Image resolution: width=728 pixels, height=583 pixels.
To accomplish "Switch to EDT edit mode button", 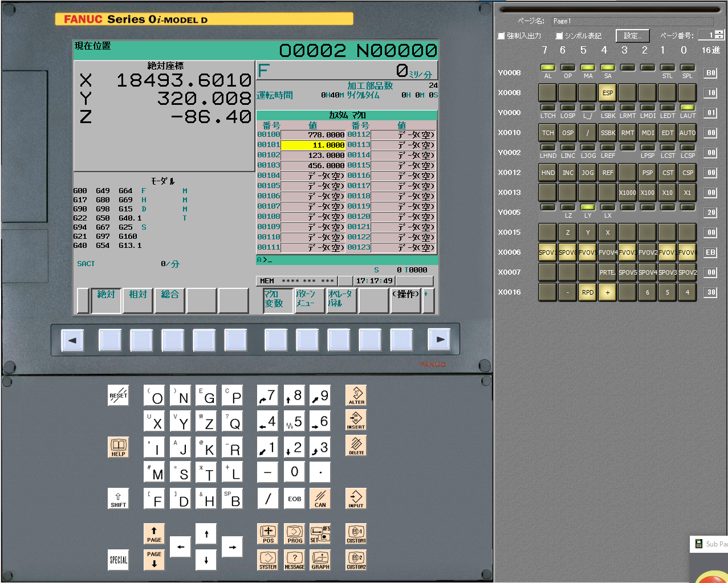I will [x=668, y=133].
